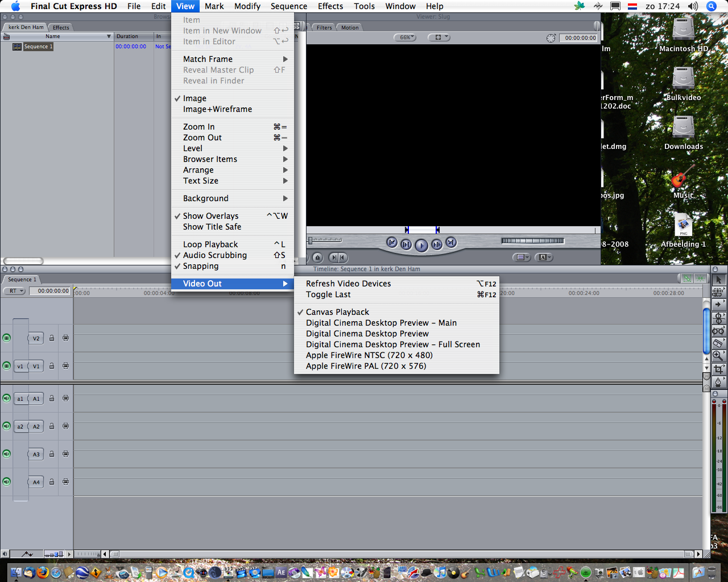Select the Roll edit tool

(718, 318)
